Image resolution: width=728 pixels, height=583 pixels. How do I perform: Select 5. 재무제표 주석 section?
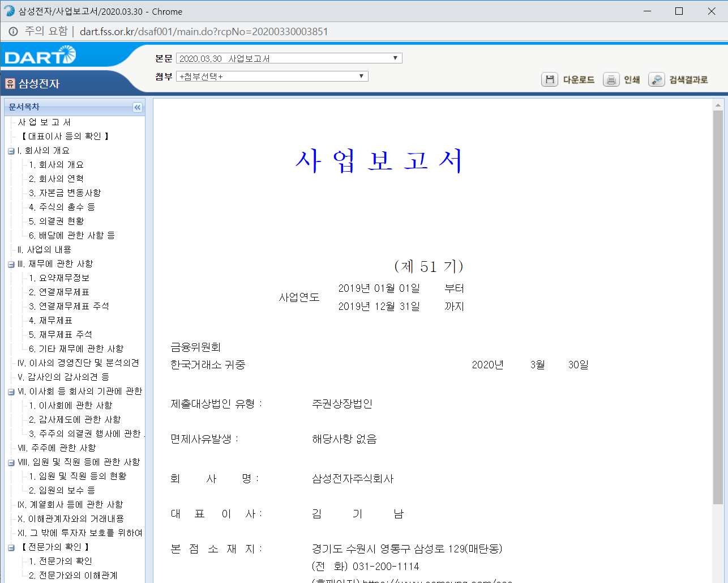pyautogui.click(x=61, y=334)
